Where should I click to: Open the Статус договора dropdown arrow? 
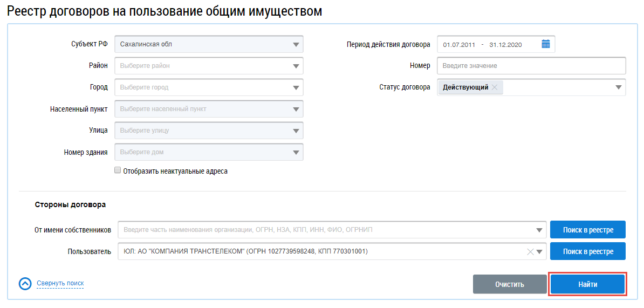(x=619, y=87)
